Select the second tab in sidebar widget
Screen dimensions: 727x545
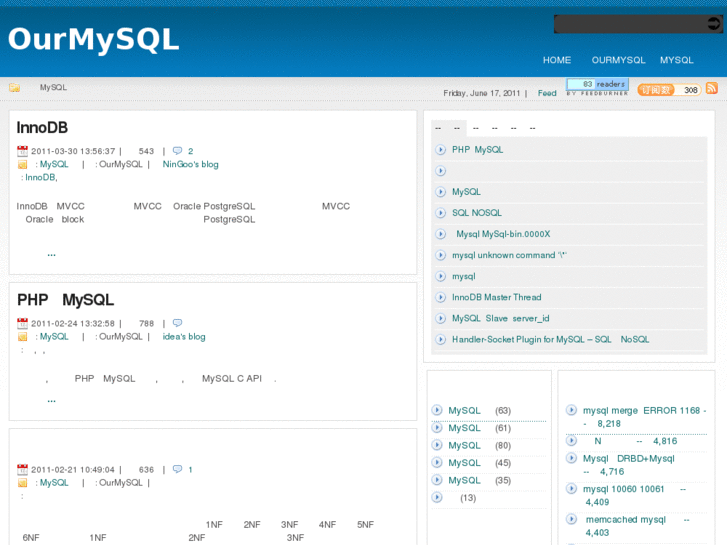coord(457,128)
